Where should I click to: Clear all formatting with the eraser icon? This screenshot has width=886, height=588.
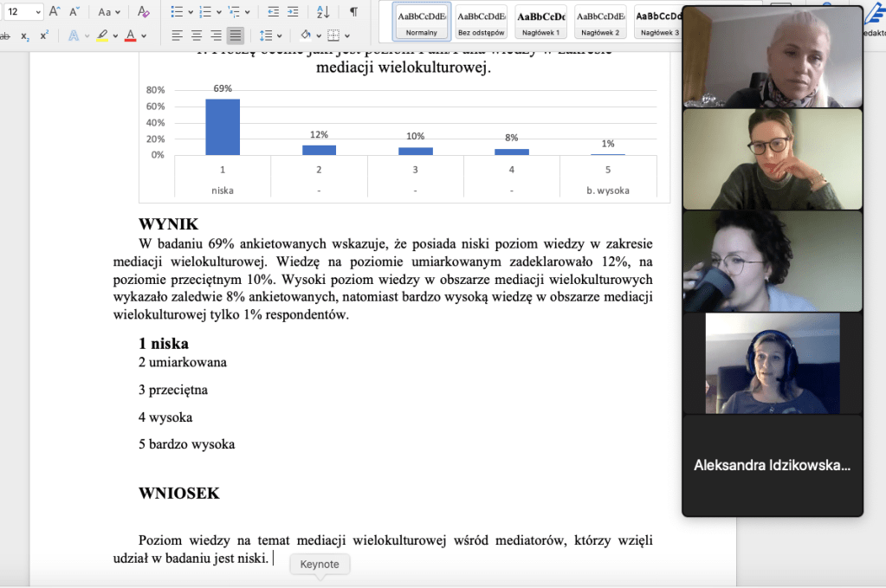point(144,12)
